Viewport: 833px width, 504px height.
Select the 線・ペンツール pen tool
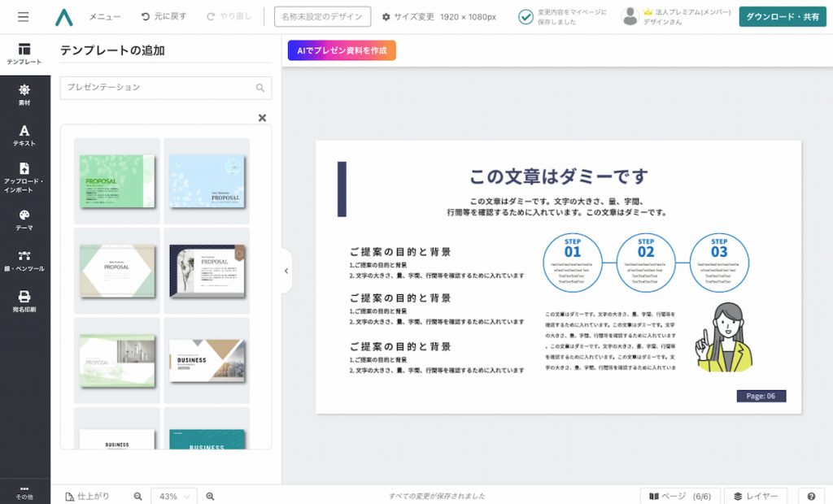coord(24,260)
